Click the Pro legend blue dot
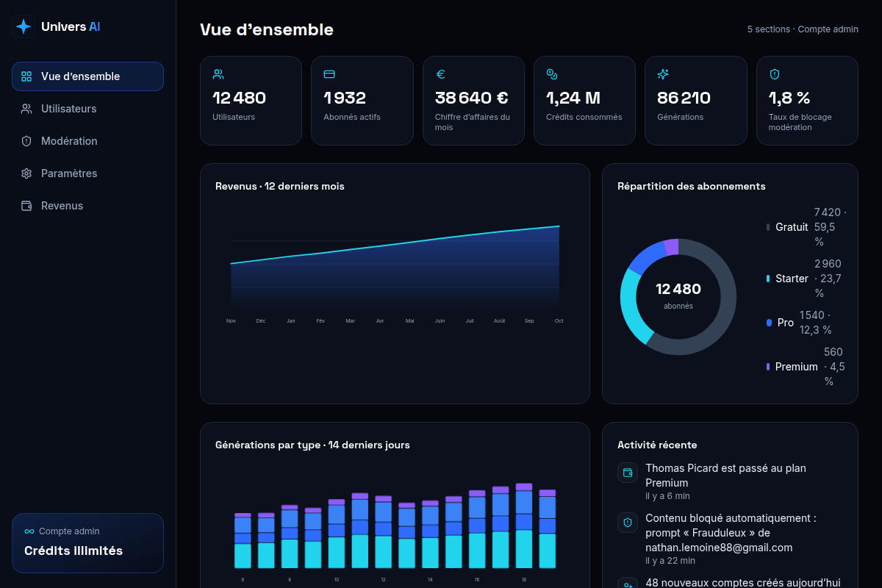 [769, 323]
